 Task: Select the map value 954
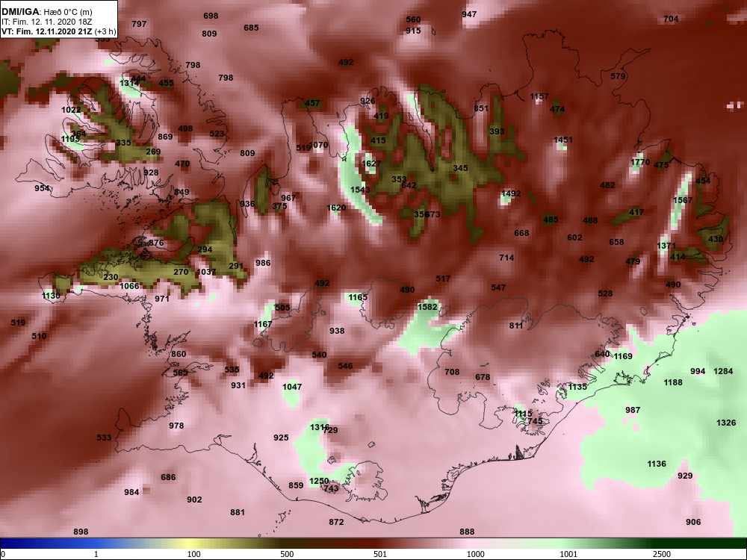(x=42, y=188)
